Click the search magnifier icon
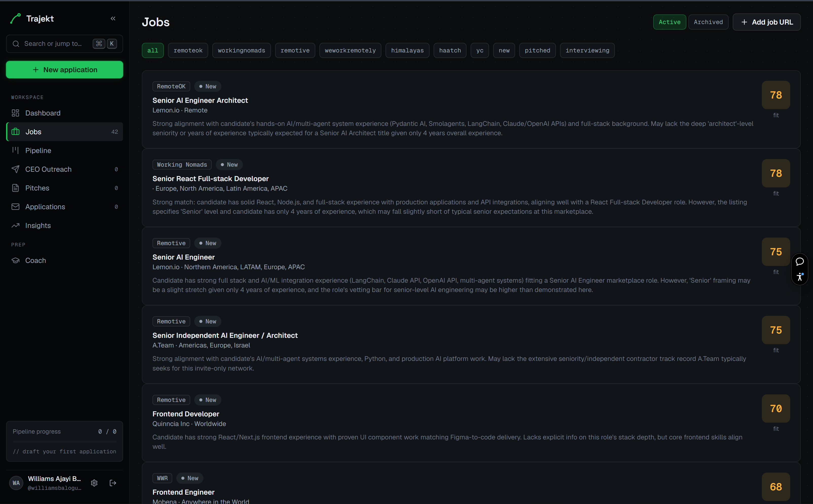The height and width of the screenshot is (504, 813). (x=16, y=44)
